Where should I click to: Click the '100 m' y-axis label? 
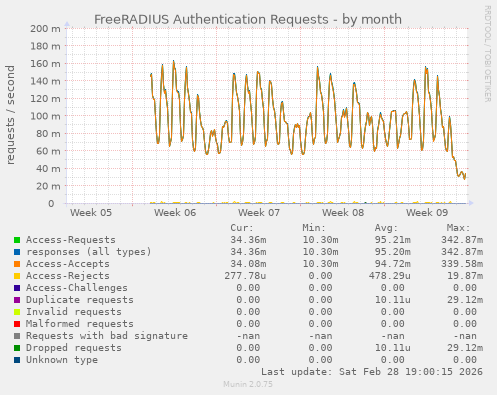pos(46,116)
